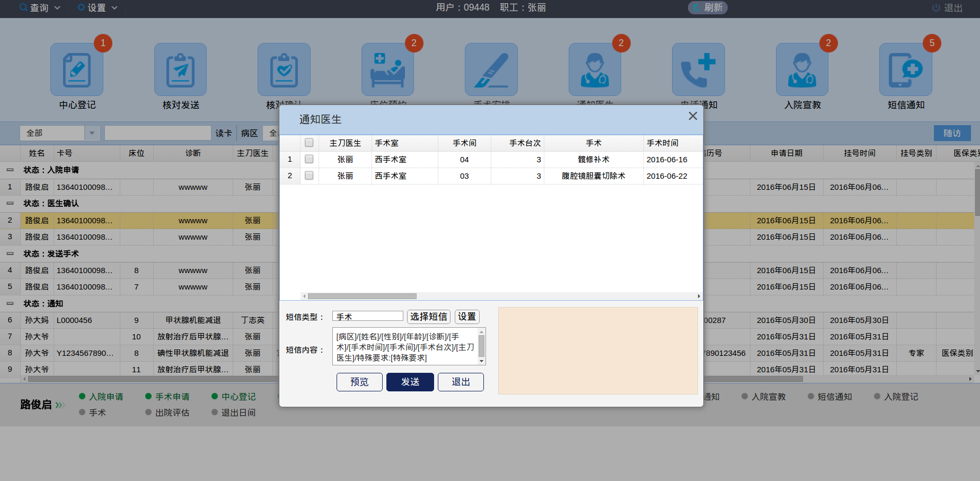Viewport: 980px width, 481px height.
Task: Click the dialog horizontal scrollbar thumb
Action: tap(362, 296)
